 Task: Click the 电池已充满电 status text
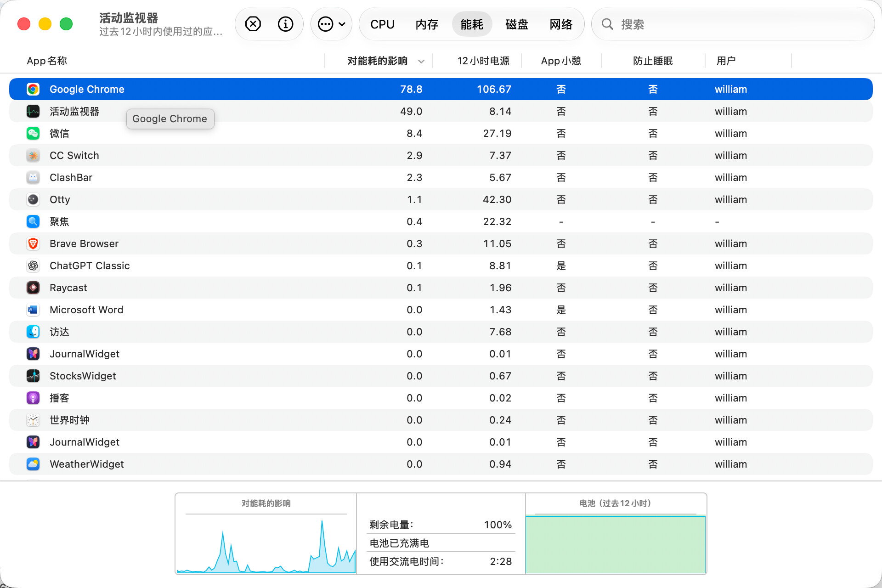399,543
